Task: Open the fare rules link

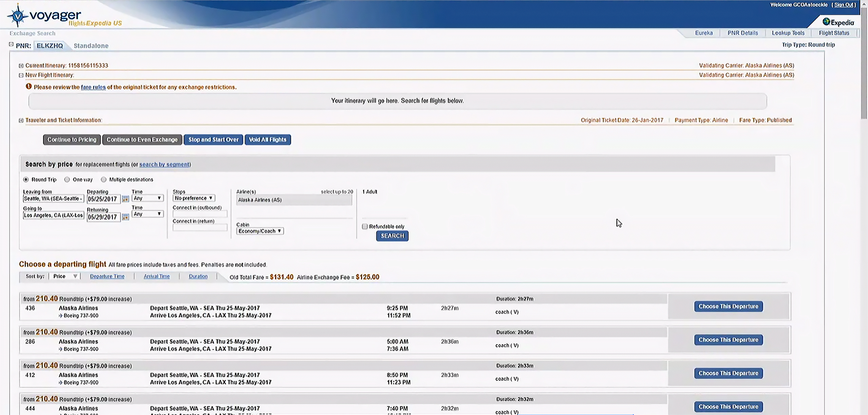Action: 93,87
